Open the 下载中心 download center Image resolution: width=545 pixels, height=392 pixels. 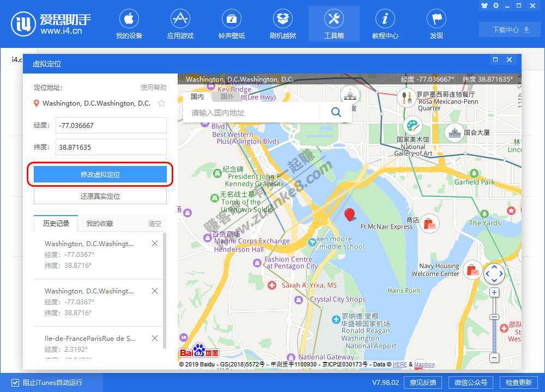505,29
